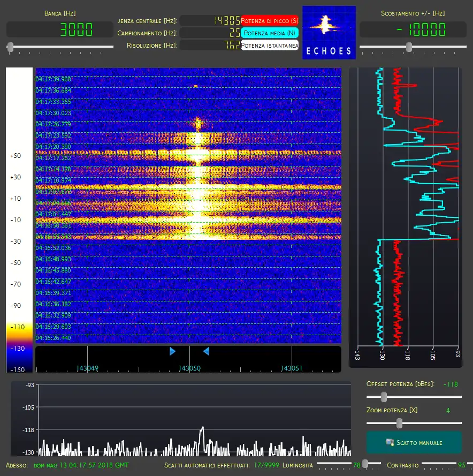
Task: Click the Offset Potenza slider handle
Action: coord(384,396)
